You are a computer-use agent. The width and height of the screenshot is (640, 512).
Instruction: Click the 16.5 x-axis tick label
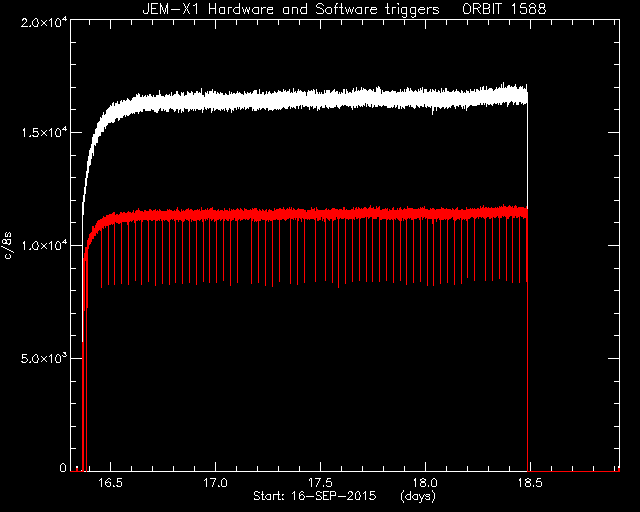point(110,483)
